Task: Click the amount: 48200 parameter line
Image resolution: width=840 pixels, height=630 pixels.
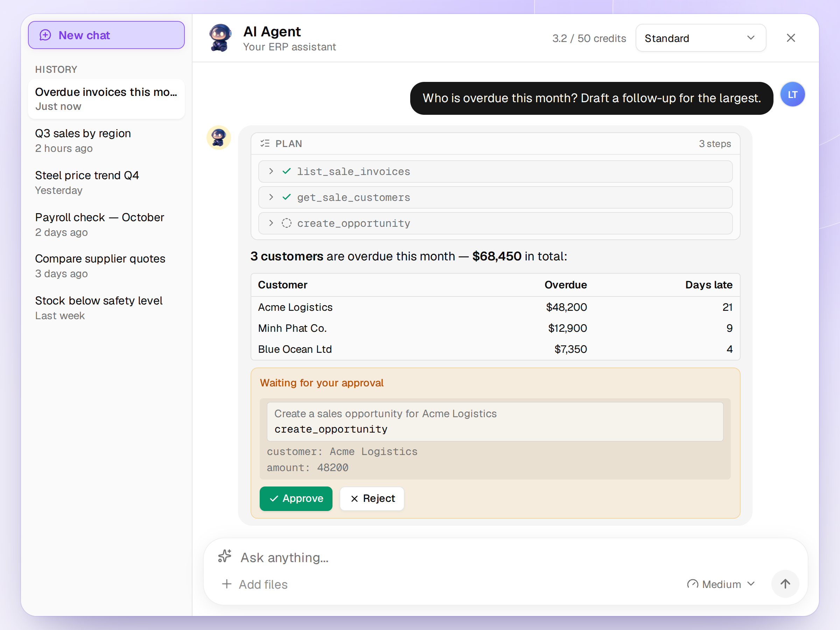Action: click(x=308, y=468)
